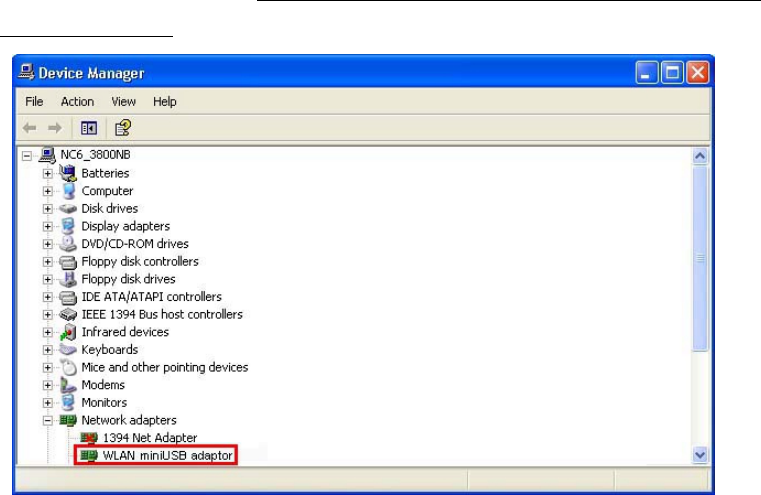Select the 1394 Net Adapter device icon
The width and height of the screenshot is (761, 495).
pyautogui.click(x=89, y=438)
